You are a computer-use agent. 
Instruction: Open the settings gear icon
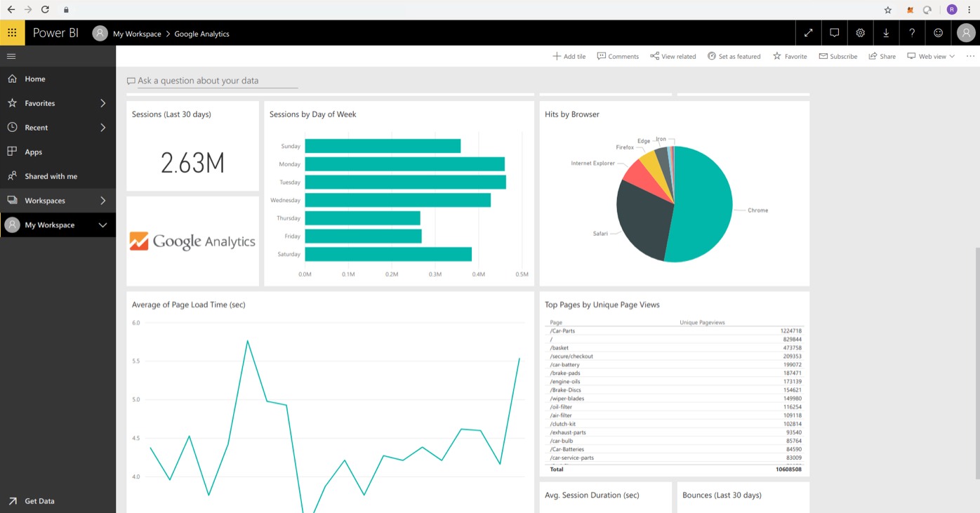(x=860, y=33)
